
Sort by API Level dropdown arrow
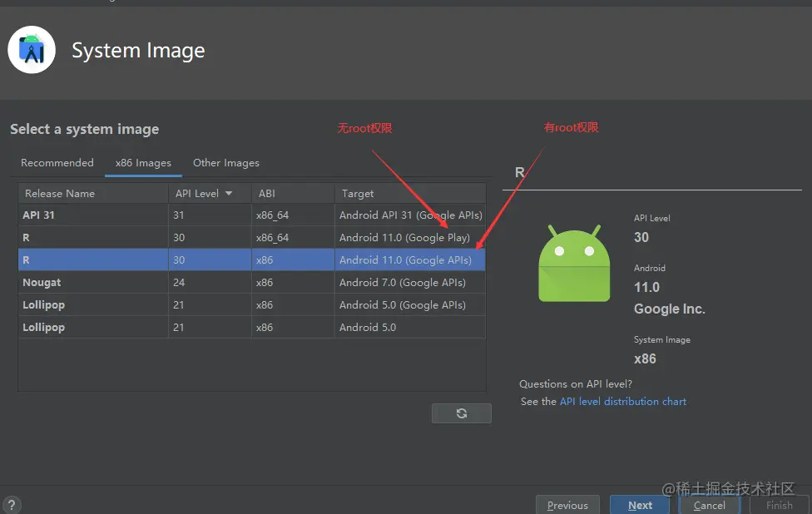pos(229,194)
